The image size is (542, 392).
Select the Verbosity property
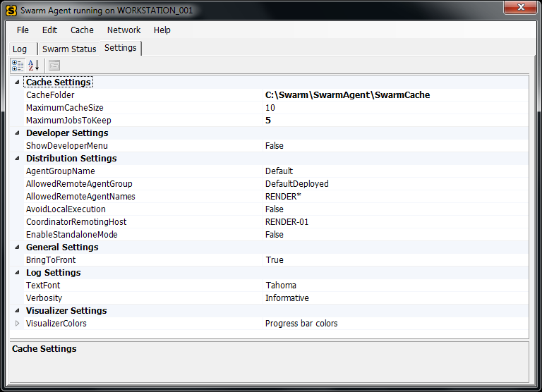(44, 298)
